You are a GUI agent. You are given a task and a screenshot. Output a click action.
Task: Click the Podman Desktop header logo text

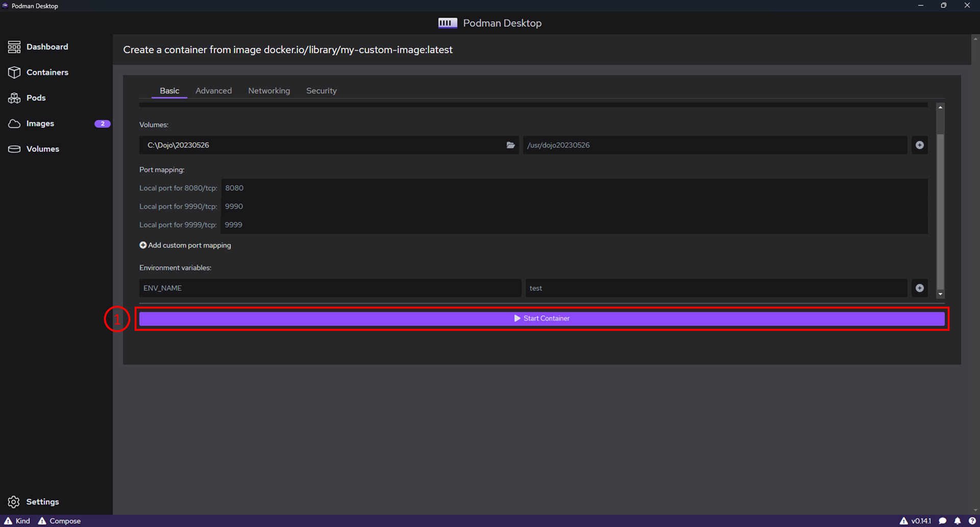(x=502, y=23)
